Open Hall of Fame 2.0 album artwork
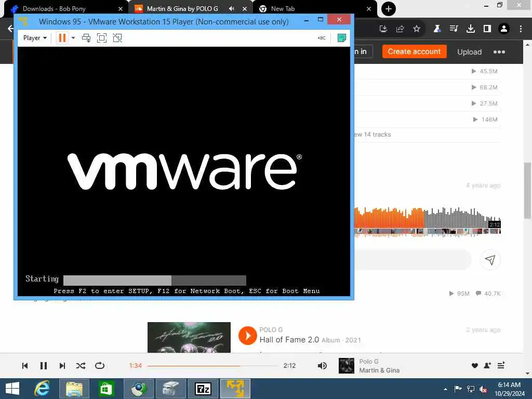The width and height of the screenshot is (532, 399). tap(189, 337)
